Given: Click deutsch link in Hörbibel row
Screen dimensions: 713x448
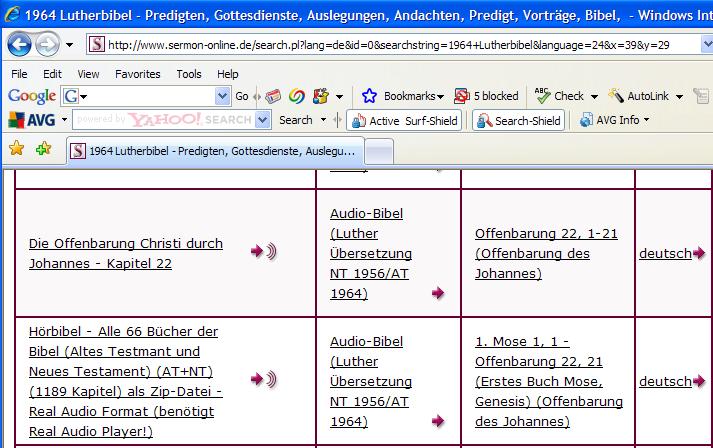Looking at the screenshot, I should (x=665, y=381).
